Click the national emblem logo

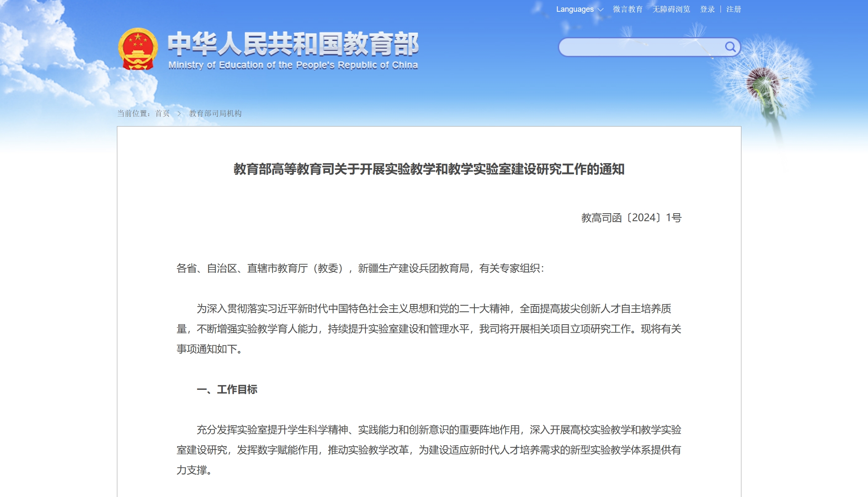138,49
